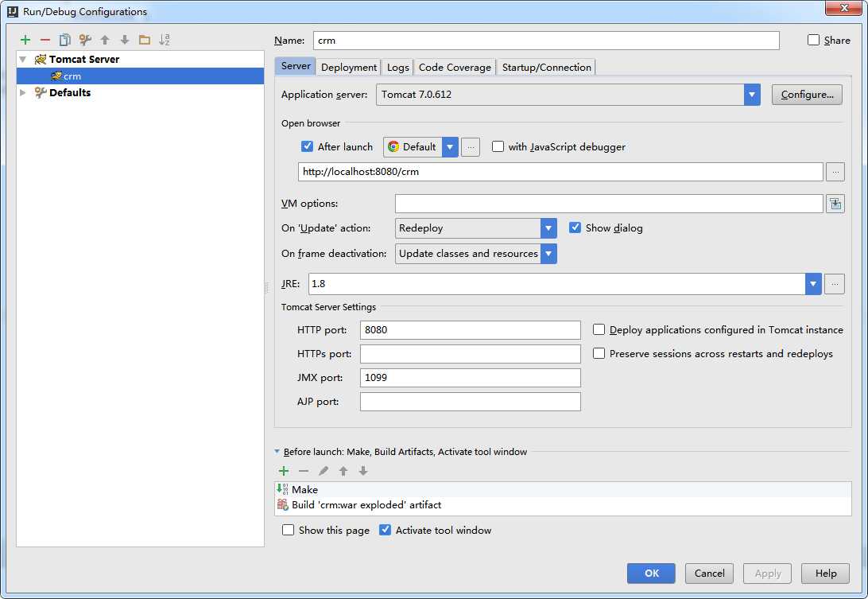Click the Cancel button
Image resolution: width=868 pixels, height=599 pixels.
point(709,574)
